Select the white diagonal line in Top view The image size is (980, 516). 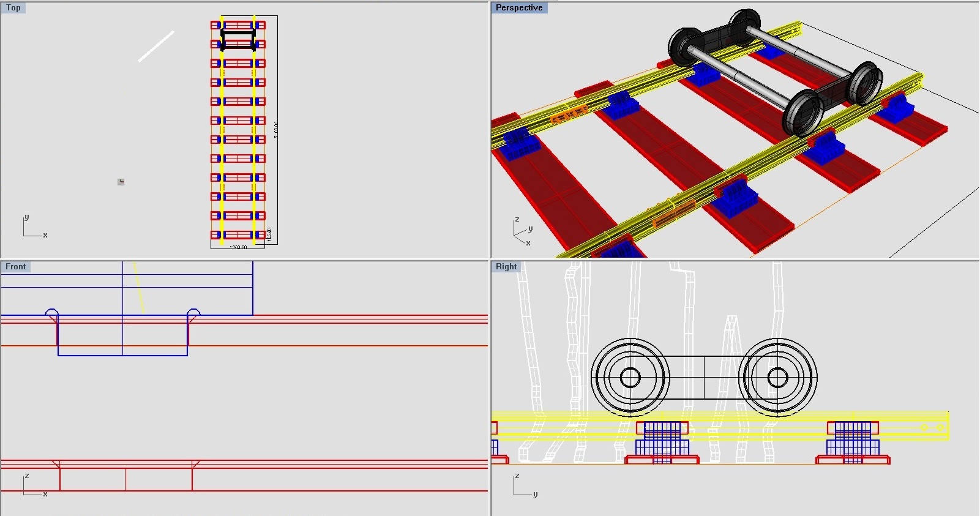click(x=156, y=47)
